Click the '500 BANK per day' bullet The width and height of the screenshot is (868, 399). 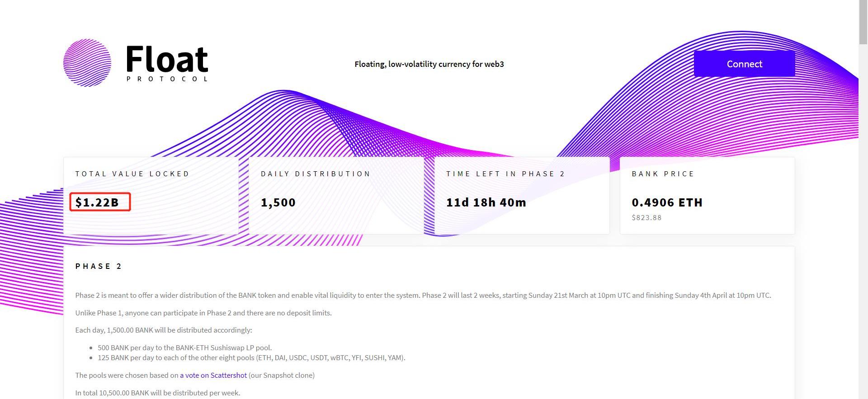coord(184,348)
